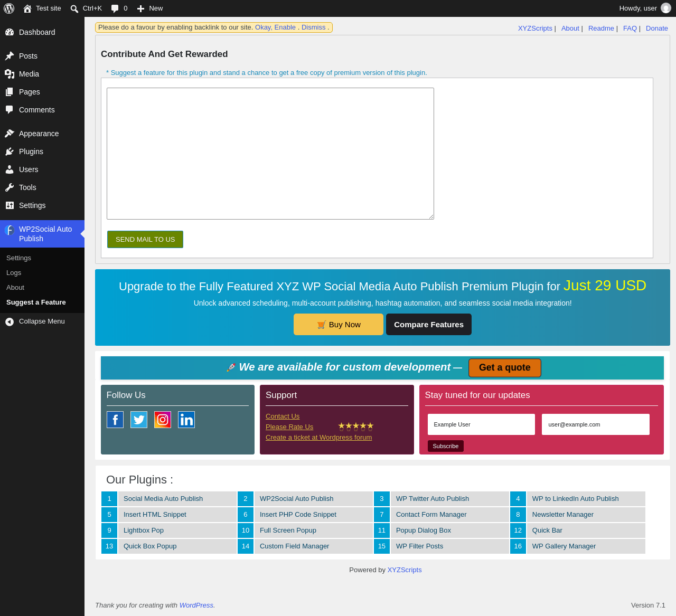The height and width of the screenshot is (616, 676).
Task: Open the Facebook follow icon
Action: [115, 420]
